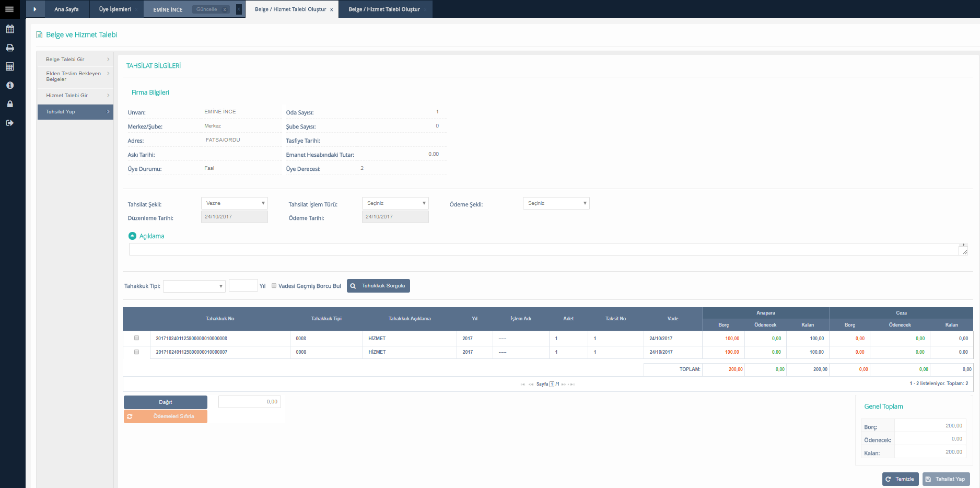Go to the first page of the table
The width and height of the screenshot is (980, 488).
pyautogui.click(x=522, y=384)
